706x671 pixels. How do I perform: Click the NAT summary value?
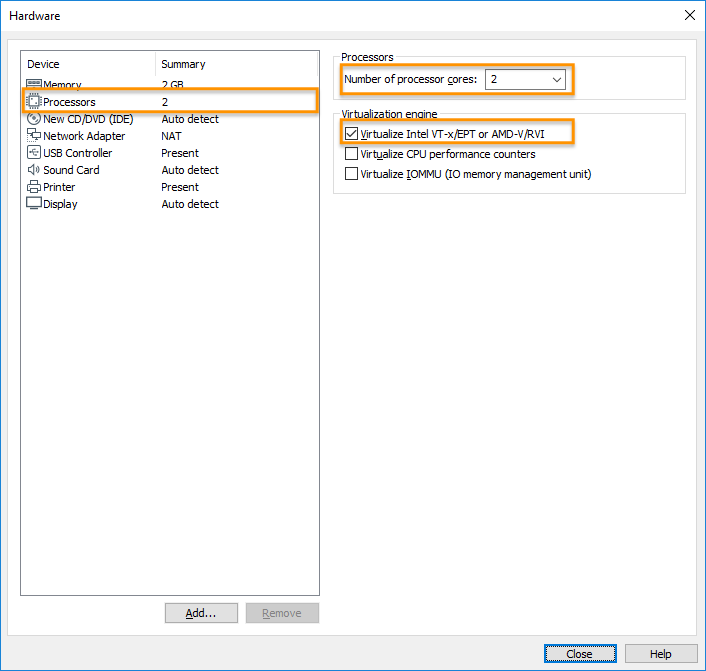click(x=172, y=136)
